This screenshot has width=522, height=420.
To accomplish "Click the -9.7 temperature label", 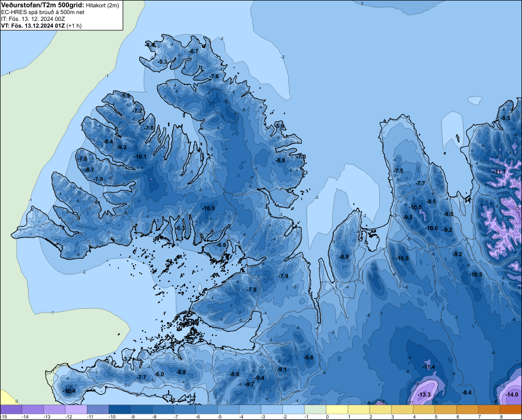I will pos(250,384).
